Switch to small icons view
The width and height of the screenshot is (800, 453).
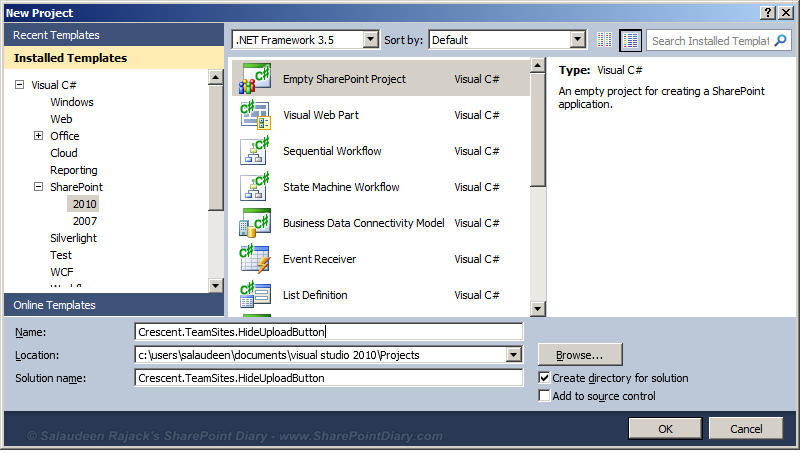[x=605, y=40]
